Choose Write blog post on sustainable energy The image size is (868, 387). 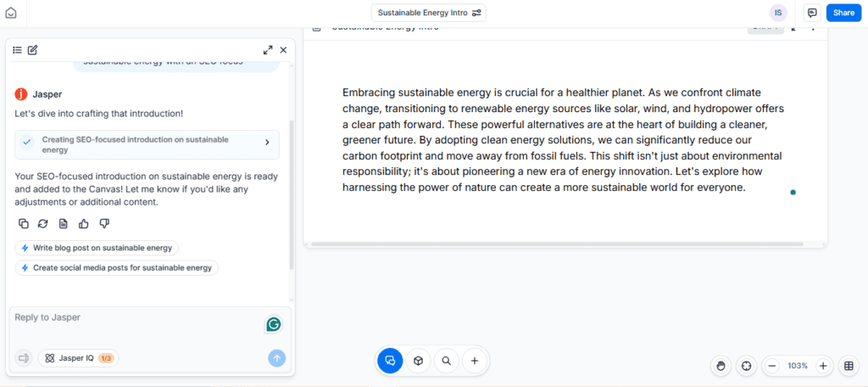tap(97, 248)
